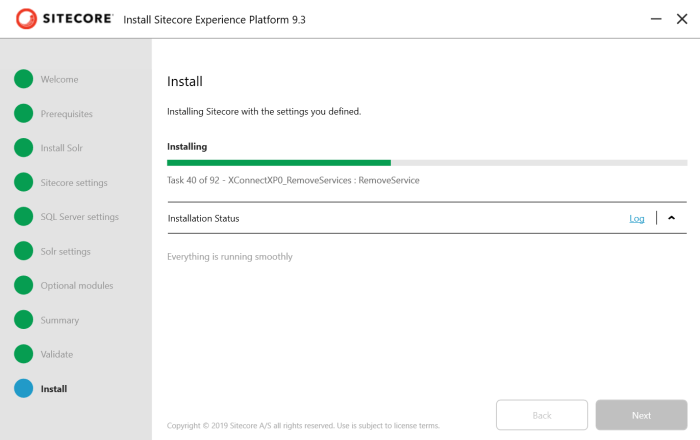Click the green Validate step circle

click(x=24, y=354)
